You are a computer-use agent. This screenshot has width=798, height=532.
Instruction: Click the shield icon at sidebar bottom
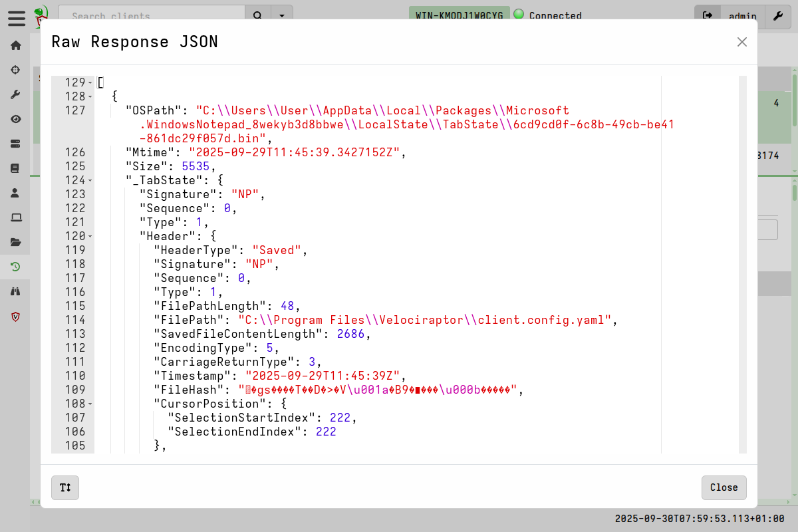coord(15,317)
